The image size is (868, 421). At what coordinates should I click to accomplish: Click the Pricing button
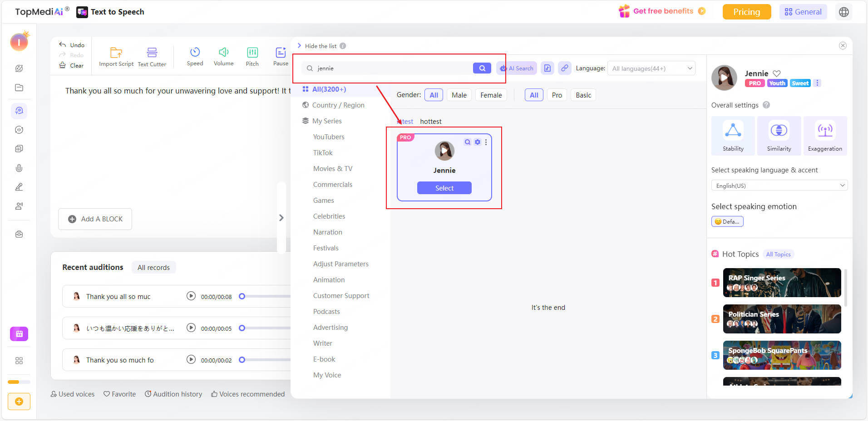pyautogui.click(x=746, y=12)
